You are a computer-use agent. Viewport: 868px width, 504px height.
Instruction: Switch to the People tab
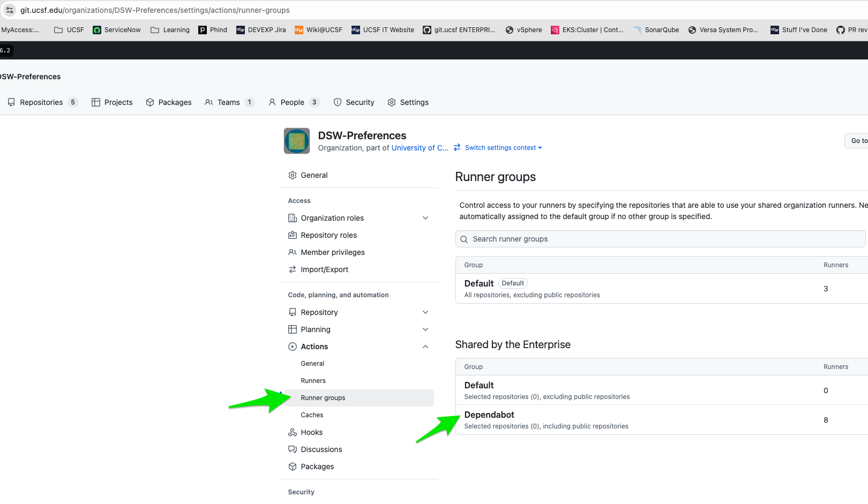(293, 102)
